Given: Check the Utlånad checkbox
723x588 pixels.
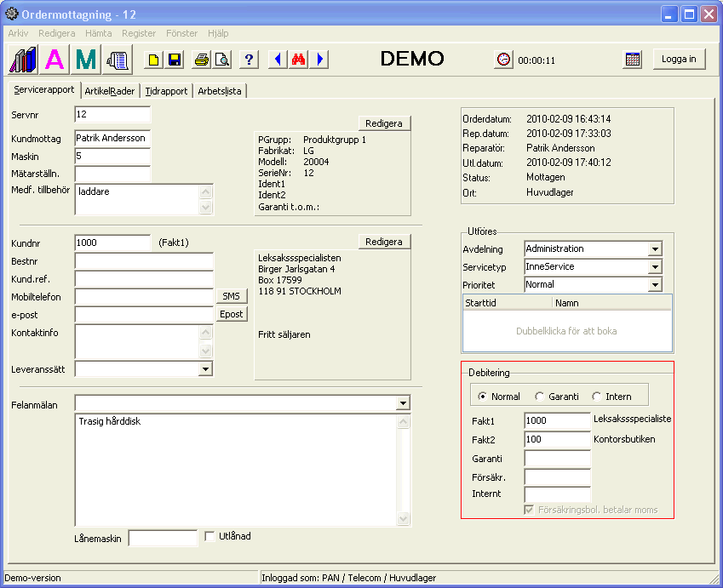Looking at the screenshot, I should (210, 536).
